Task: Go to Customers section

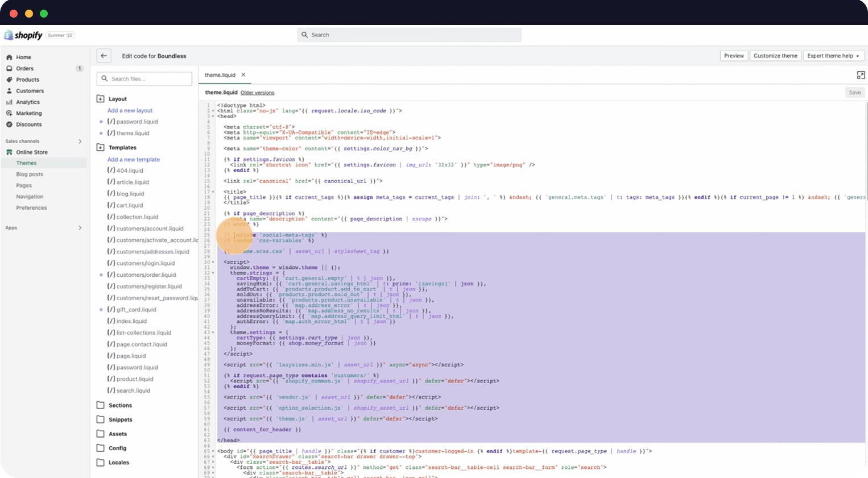Action: pyautogui.click(x=30, y=91)
